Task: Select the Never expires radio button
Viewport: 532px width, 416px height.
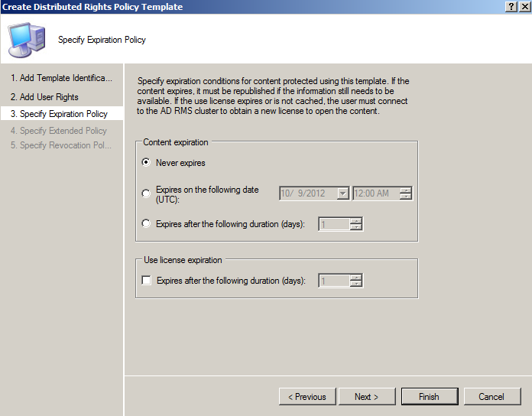Action: [146, 163]
